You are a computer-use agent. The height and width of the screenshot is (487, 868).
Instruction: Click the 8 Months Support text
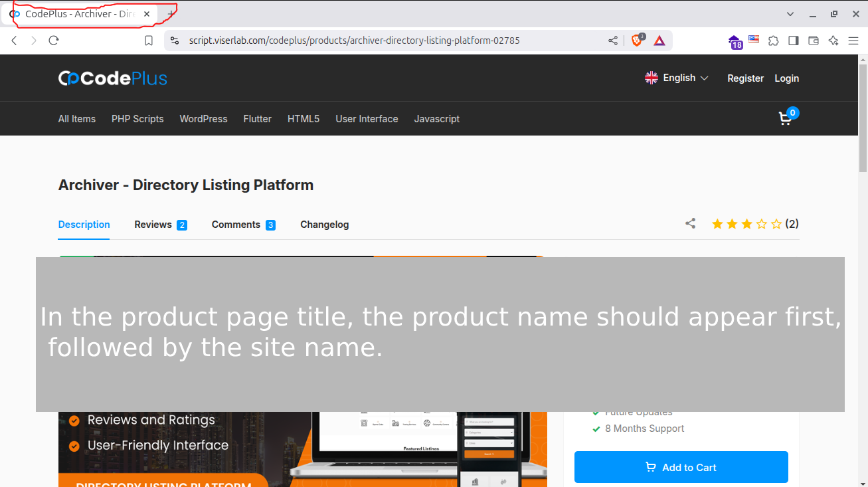pyautogui.click(x=644, y=429)
